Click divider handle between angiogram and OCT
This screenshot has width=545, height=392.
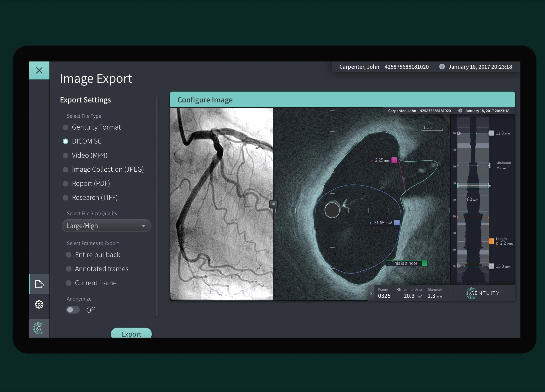point(273,204)
